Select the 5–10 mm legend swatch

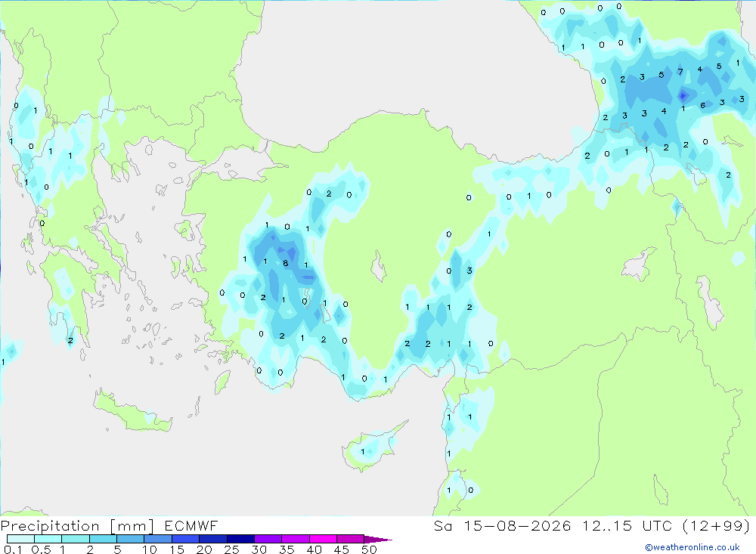(131, 539)
